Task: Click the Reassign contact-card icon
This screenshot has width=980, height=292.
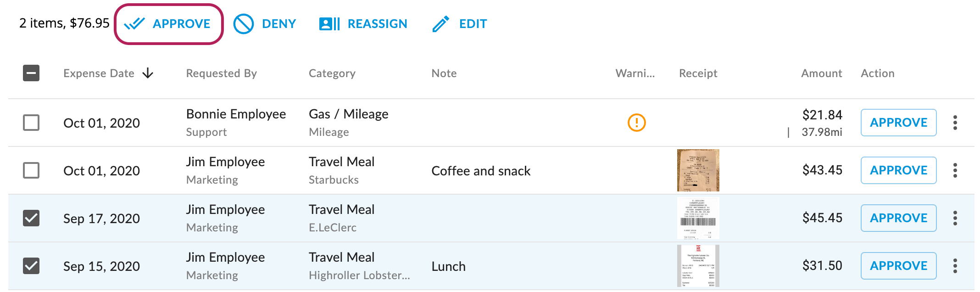Action: [x=329, y=23]
